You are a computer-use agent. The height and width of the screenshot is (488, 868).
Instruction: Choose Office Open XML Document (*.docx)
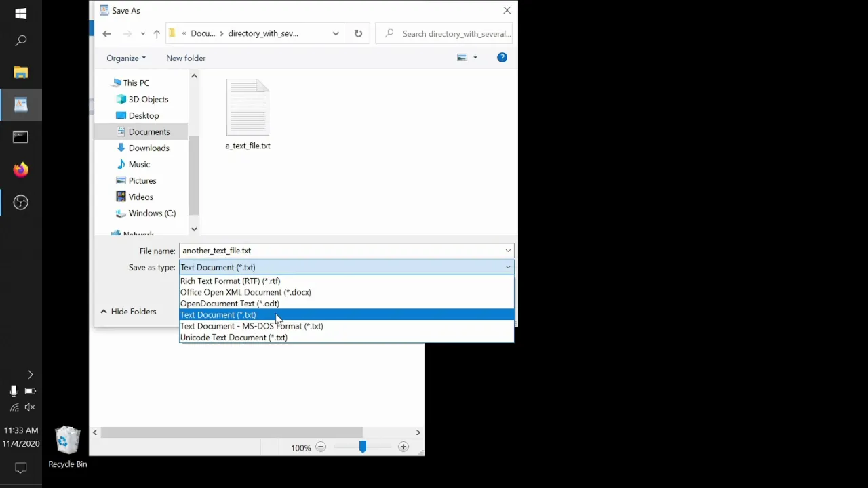(347, 292)
